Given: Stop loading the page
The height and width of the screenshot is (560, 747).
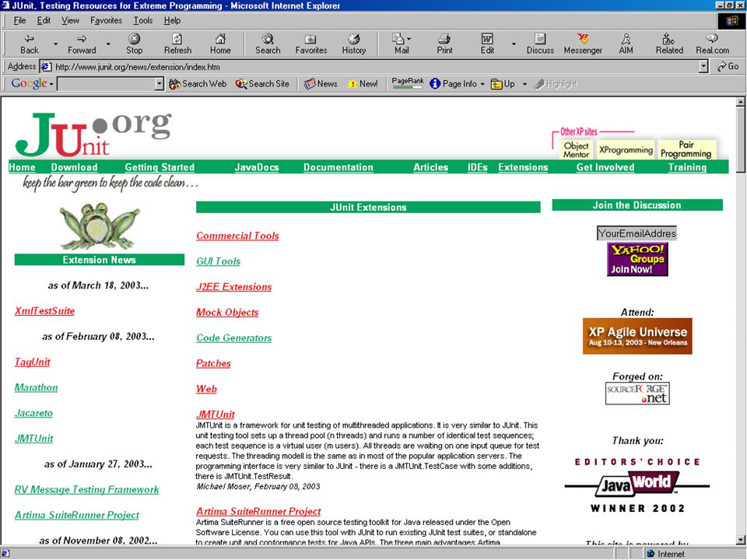Looking at the screenshot, I should click(135, 44).
